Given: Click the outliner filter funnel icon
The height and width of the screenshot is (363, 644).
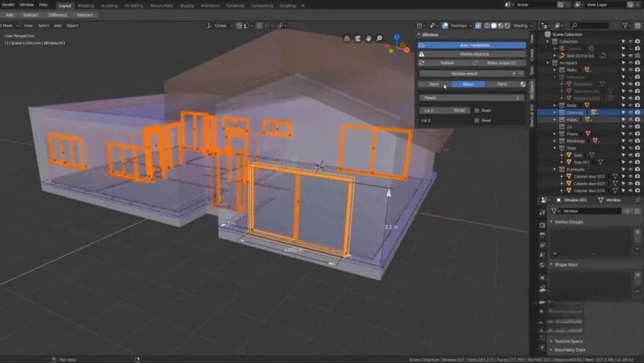Looking at the screenshot, I should [625, 26].
